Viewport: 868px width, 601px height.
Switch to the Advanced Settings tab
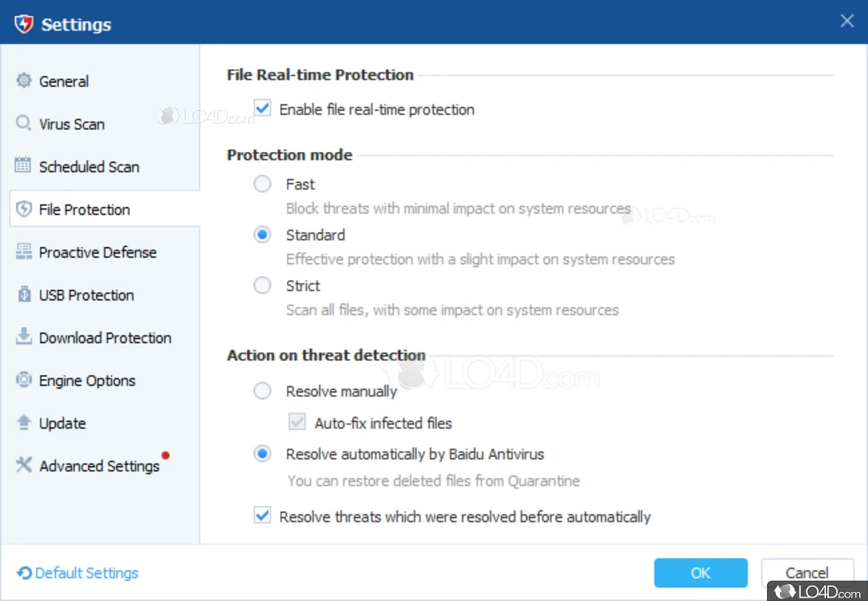tap(99, 466)
